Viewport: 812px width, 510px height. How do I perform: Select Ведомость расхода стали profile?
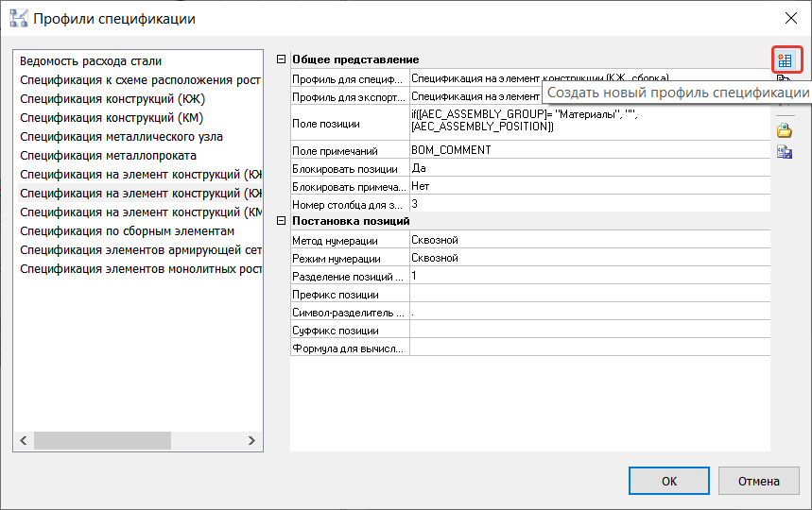tap(91, 61)
